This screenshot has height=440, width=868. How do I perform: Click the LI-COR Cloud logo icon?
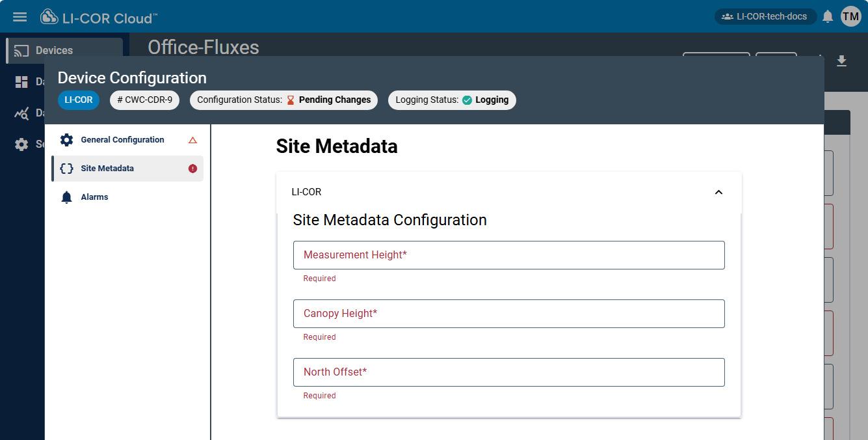tap(49, 17)
